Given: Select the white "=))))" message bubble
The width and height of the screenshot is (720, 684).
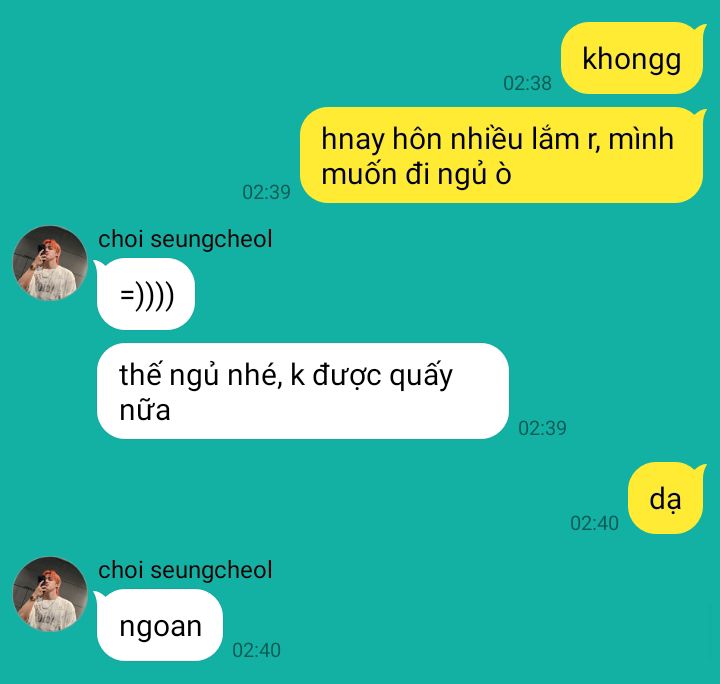Looking at the screenshot, I should 146,294.
